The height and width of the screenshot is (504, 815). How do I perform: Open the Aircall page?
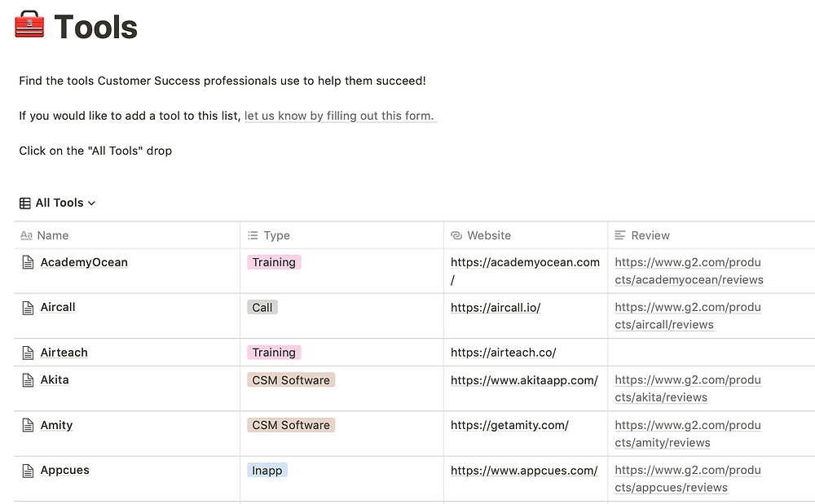click(x=58, y=307)
